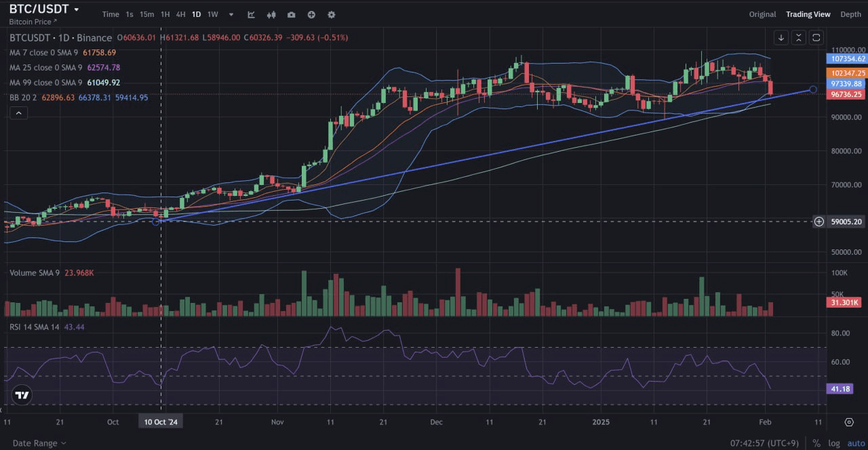Select the BB 20 2 indicator legend

tap(24, 98)
